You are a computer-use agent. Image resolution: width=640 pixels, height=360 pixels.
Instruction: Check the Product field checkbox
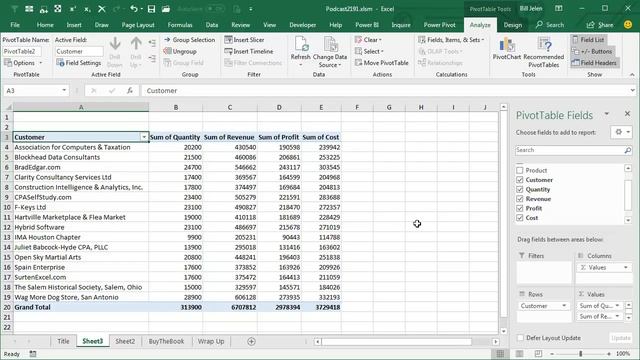520,170
